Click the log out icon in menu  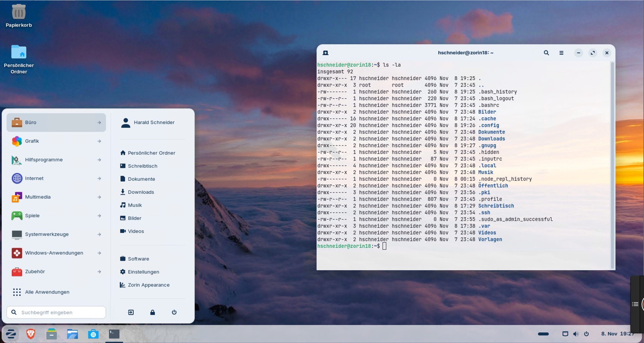(131, 312)
